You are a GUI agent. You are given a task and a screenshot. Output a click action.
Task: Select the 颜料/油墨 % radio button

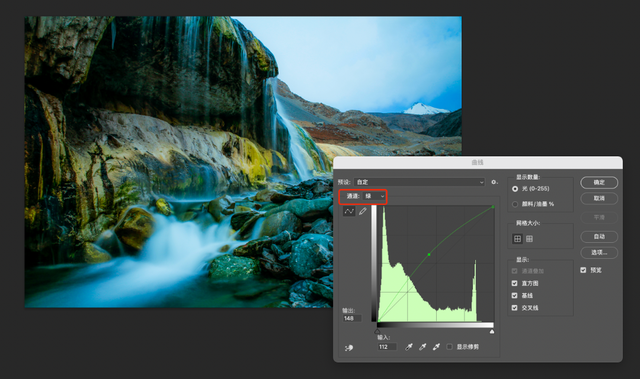515,204
